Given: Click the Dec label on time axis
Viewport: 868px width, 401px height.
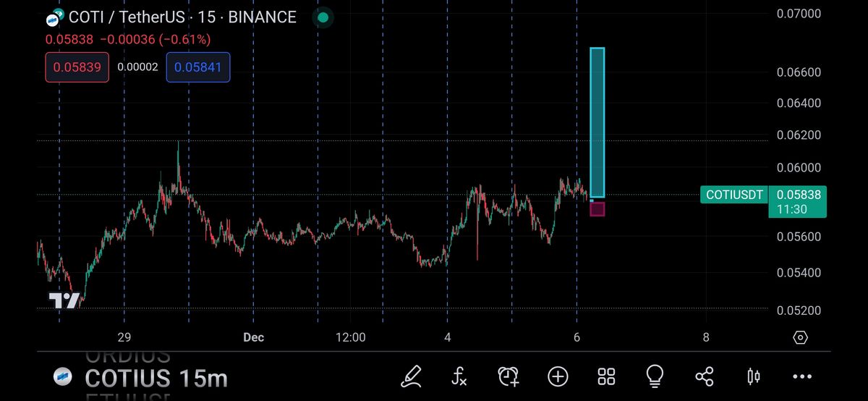Looking at the screenshot, I should click(x=253, y=337).
